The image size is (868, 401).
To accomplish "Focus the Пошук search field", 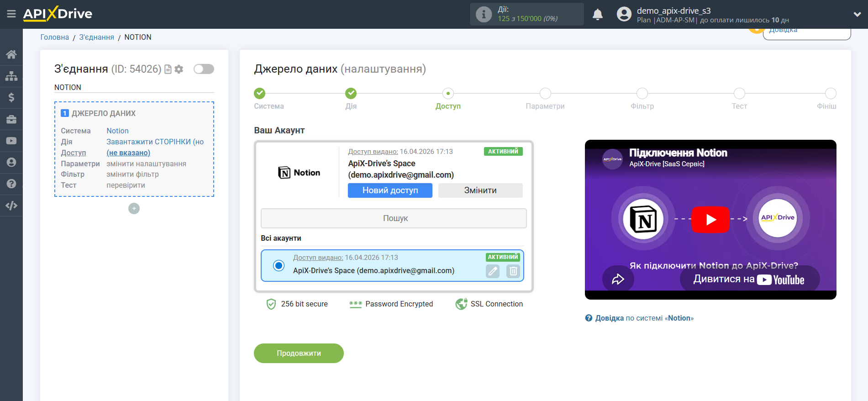I will (x=394, y=218).
